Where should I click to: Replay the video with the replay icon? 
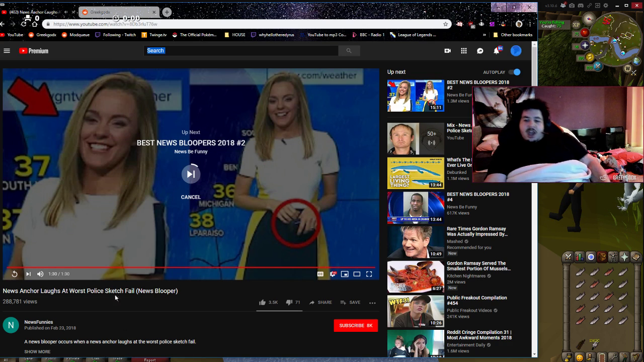(x=15, y=274)
